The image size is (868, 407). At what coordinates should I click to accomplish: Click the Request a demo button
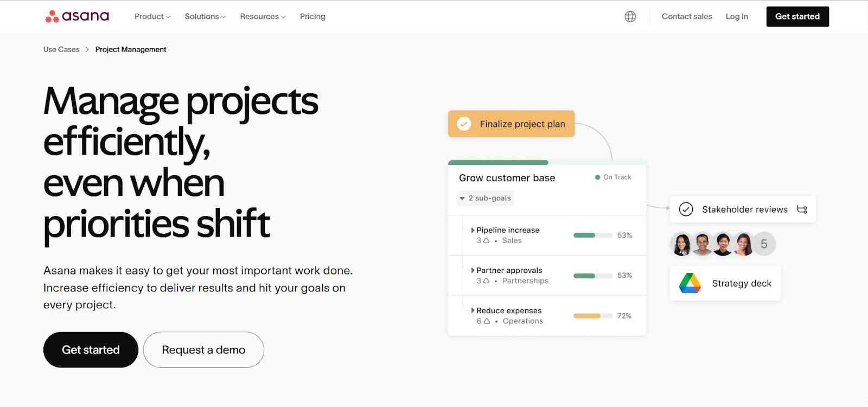(203, 350)
